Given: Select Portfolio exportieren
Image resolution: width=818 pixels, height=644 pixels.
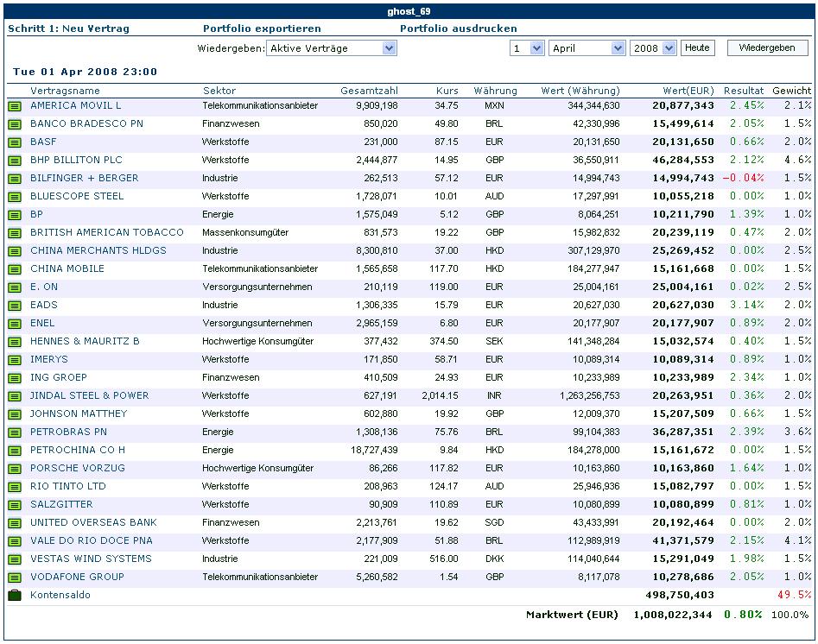Looking at the screenshot, I should click(x=262, y=28).
